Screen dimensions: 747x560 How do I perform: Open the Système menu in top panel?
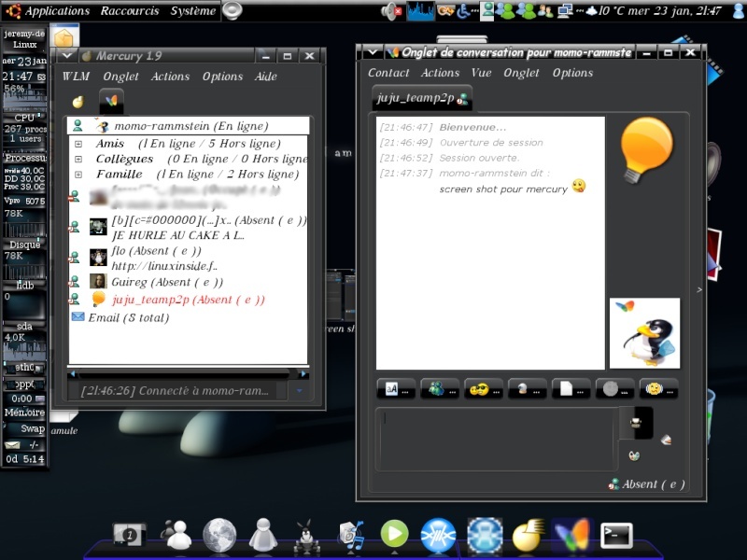point(193,10)
